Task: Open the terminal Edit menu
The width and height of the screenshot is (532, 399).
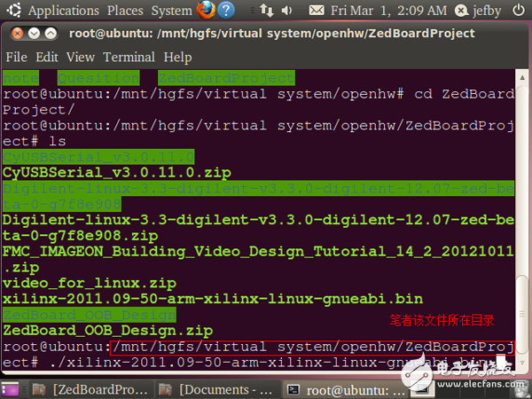Action: 47,57
